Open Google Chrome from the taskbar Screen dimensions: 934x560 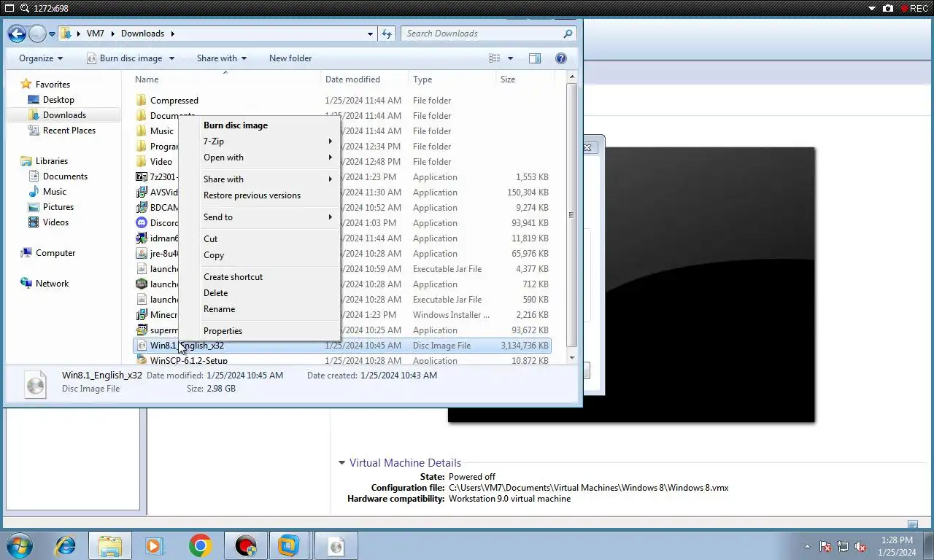click(x=200, y=545)
